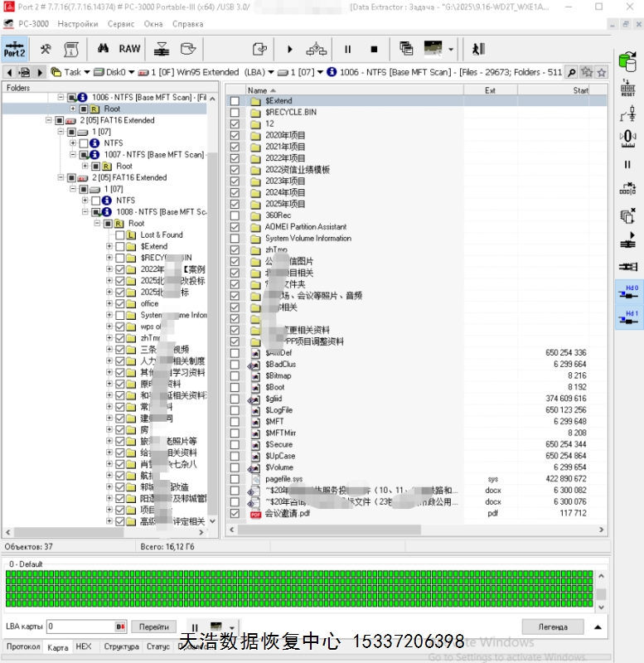The image size is (644, 663).
Task: Click the Port 2 toolbar button
Action: coord(15,49)
